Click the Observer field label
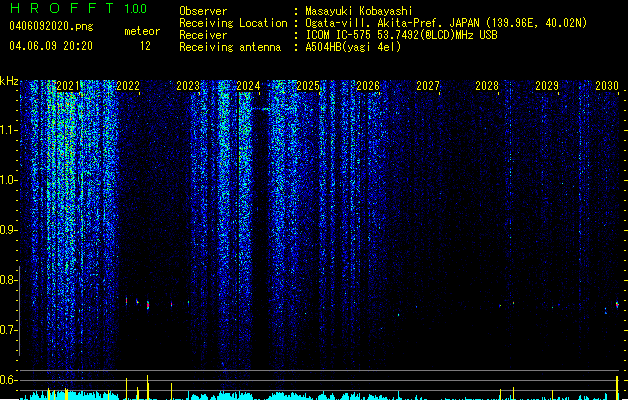This screenshot has width=629, height=400. pos(203,11)
